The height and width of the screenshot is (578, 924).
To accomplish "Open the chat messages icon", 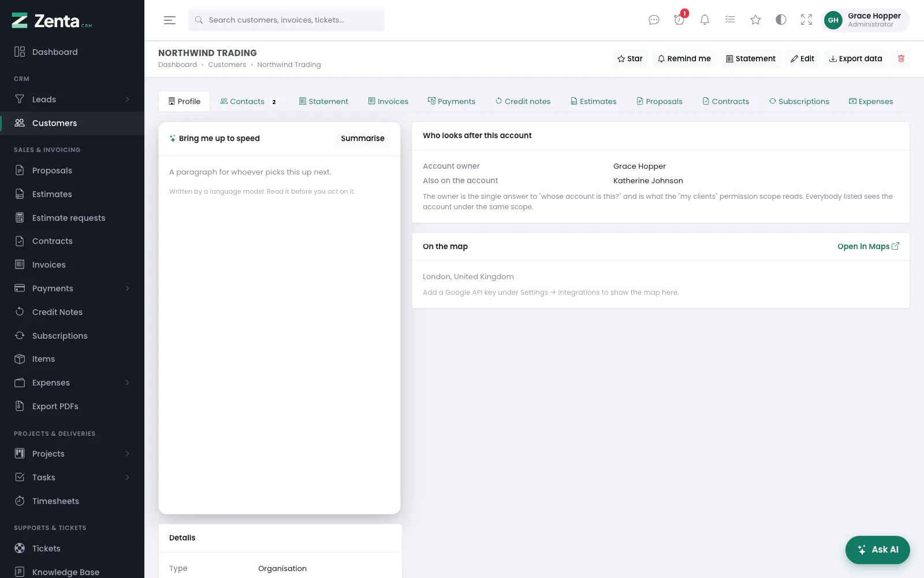I will tap(654, 20).
